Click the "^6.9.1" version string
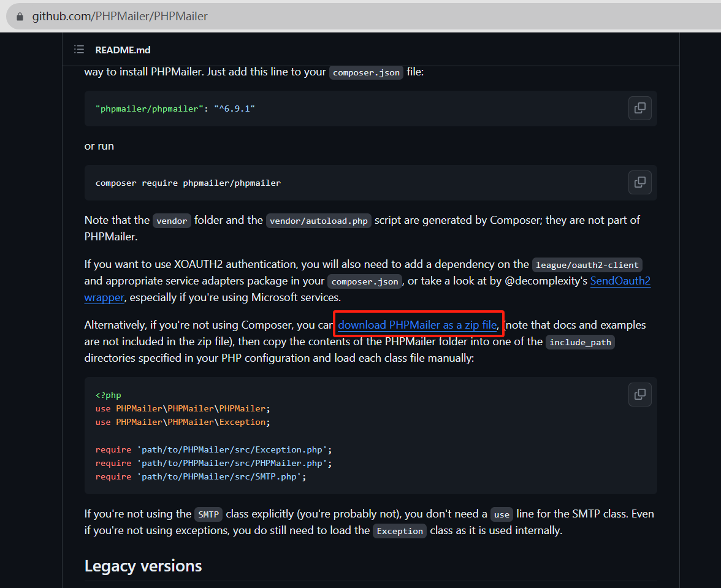Screen dimensions: 721x588 [234, 109]
